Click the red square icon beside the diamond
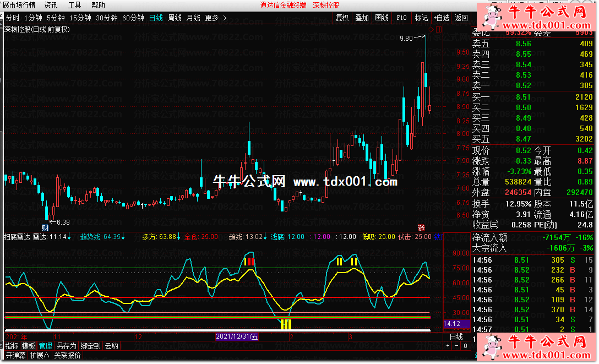The image size is (599, 364). click(438, 29)
